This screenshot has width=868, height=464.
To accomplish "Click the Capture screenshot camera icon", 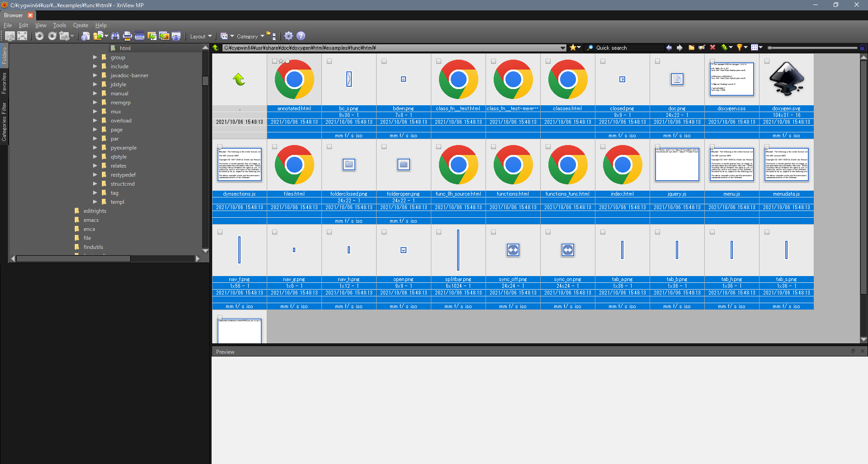I will [x=176, y=36].
